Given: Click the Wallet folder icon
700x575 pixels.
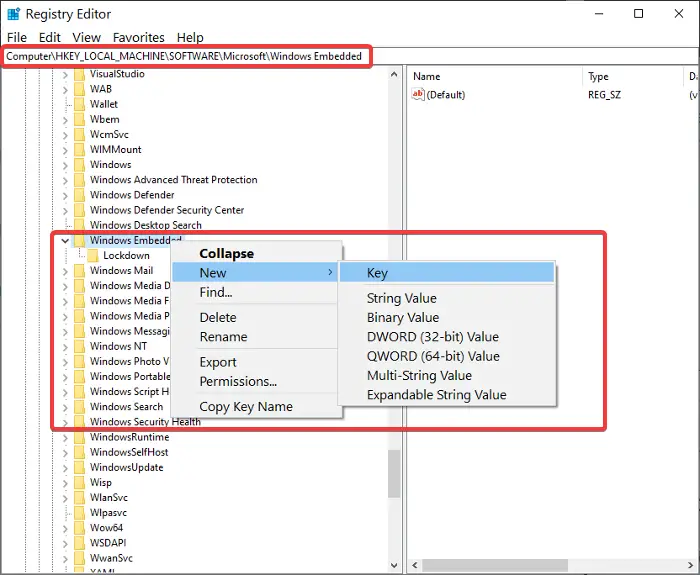Looking at the screenshot, I should pos(79,104).
